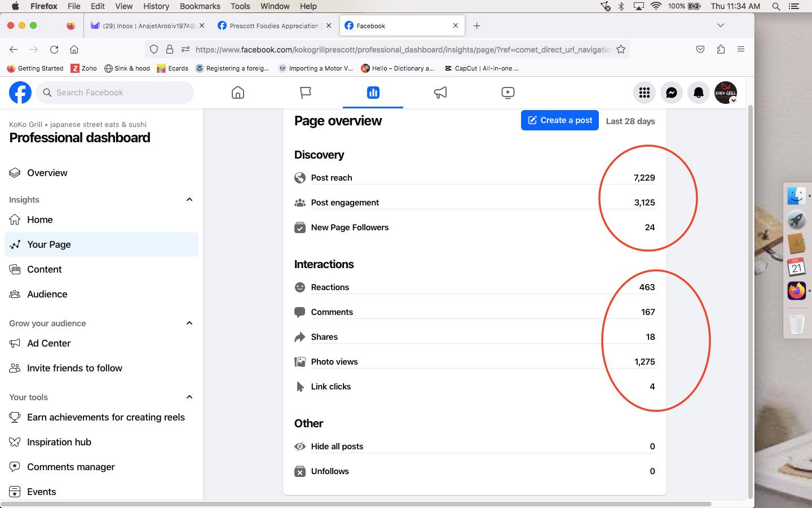Go to the browser home button
Viewport: 812px width, 508px height.
74,50
